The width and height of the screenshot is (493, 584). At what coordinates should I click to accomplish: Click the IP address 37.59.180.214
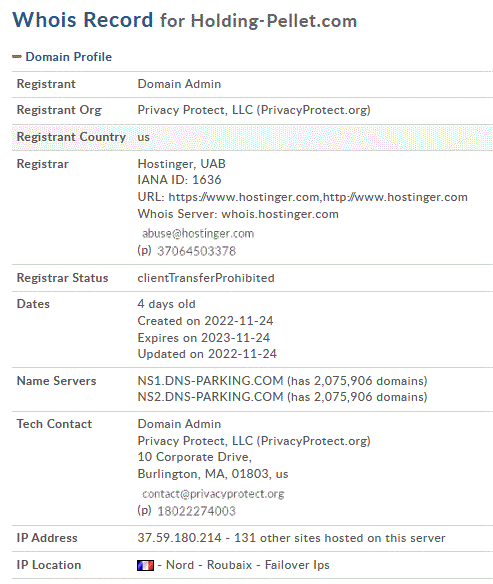click(179, 538)
